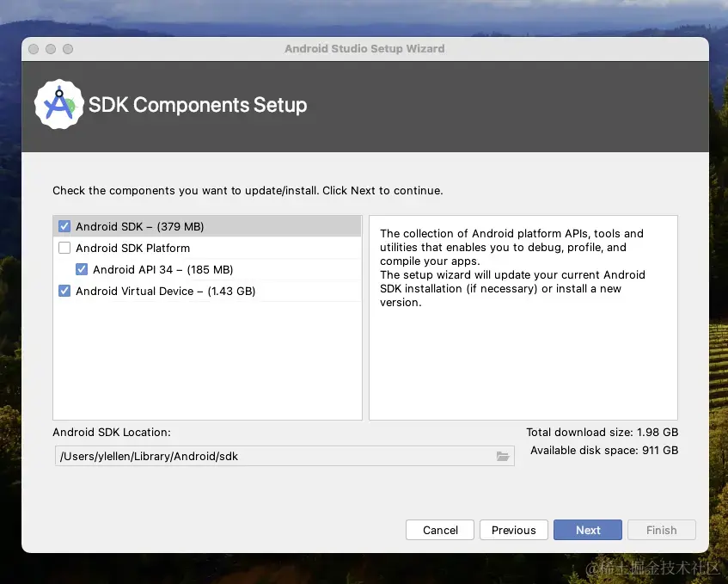Go back with the Previous button
Viewport: 728px width, 584px height.
point(513,530)
